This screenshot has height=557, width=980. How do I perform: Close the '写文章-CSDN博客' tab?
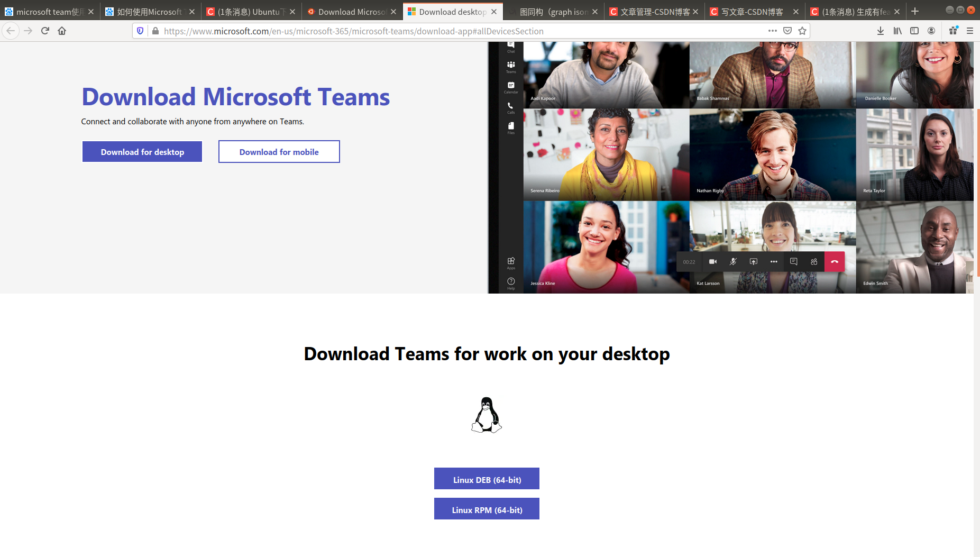tap(796, 12)
